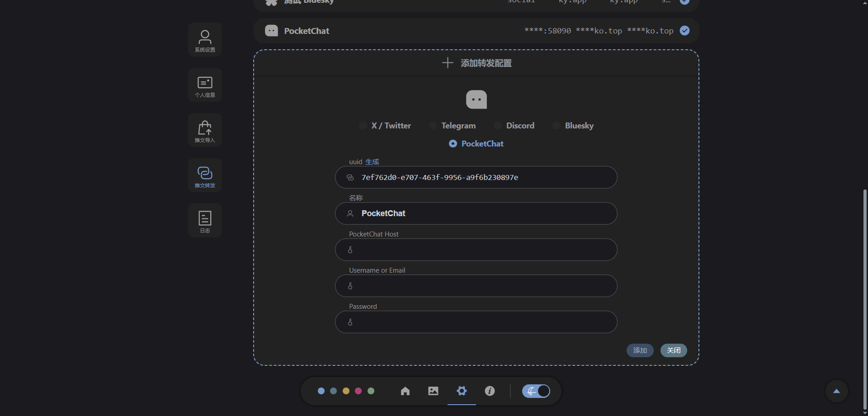Go to home via house icon
Viewport: 868px width, 416px height.
pos(405,391)
